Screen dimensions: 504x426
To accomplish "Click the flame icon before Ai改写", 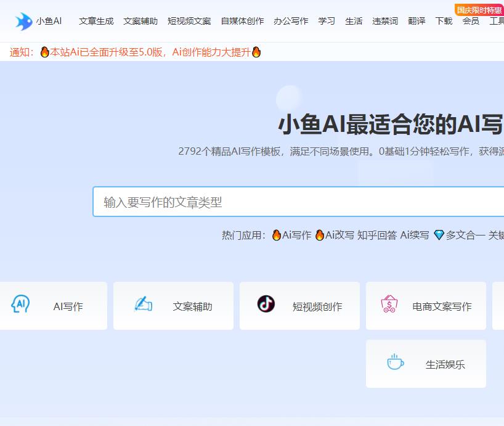I will click(320, 235).
